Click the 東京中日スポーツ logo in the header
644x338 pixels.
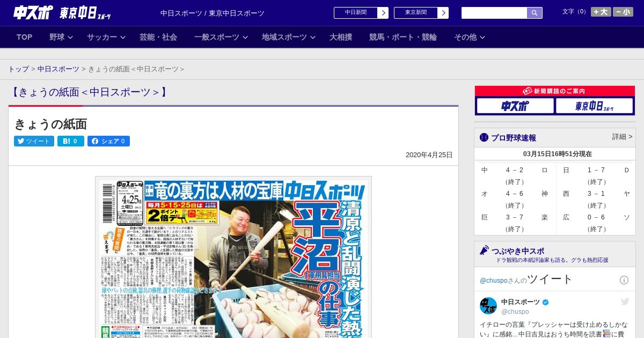click(x=85, y=13)
